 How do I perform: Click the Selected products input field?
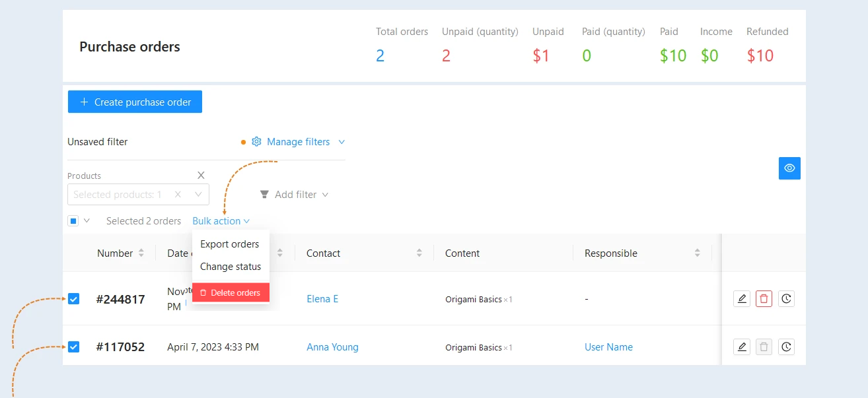138,195
